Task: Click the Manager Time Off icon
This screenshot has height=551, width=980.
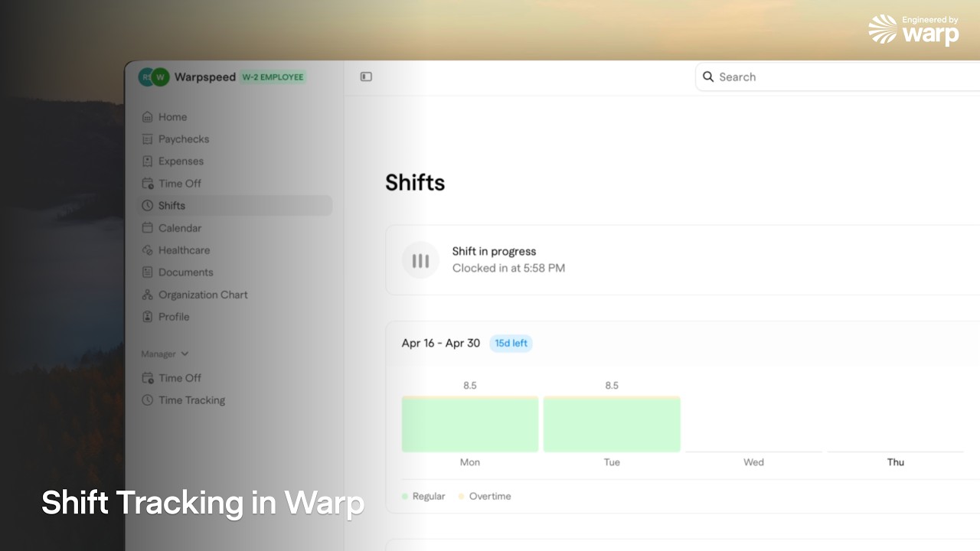Action: tap(148, 378)
